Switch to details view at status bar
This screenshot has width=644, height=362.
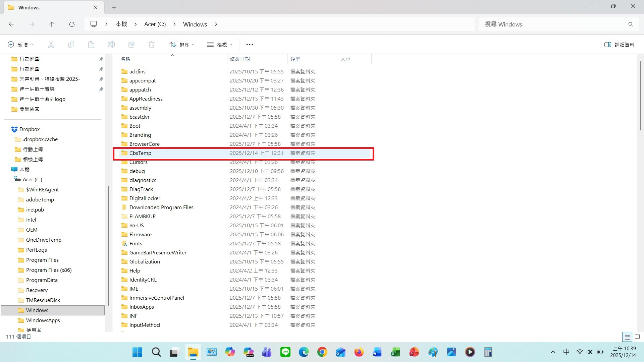(628, 337)
